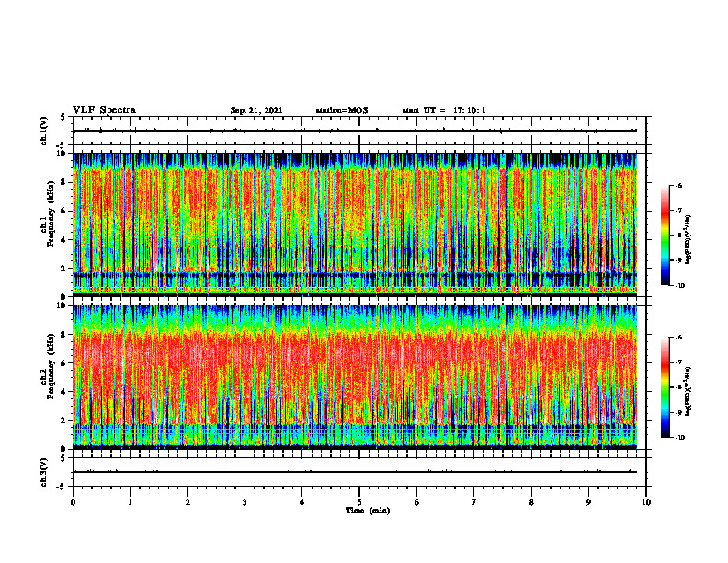Click the ch.3 voltage waveform trace
The image size is (728, 563).
(355, 472)
